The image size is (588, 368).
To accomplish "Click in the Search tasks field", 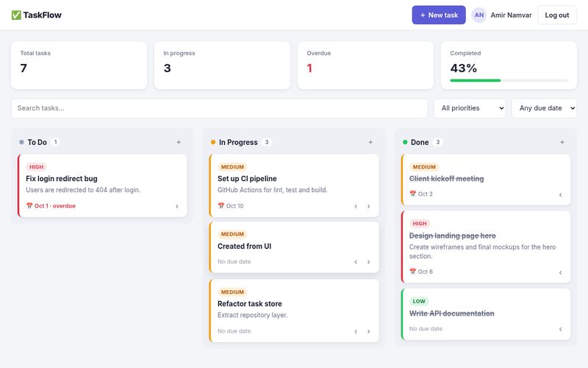I will point(219,108).
